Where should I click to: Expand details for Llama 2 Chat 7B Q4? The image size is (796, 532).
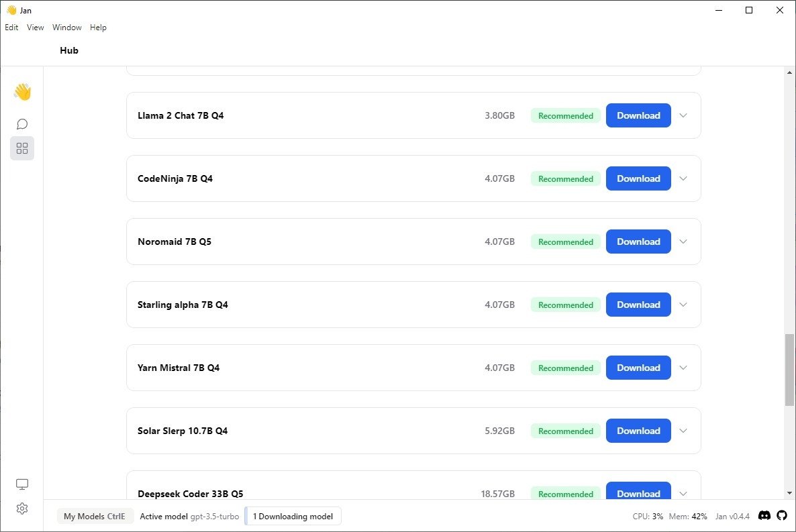[683, 116]
